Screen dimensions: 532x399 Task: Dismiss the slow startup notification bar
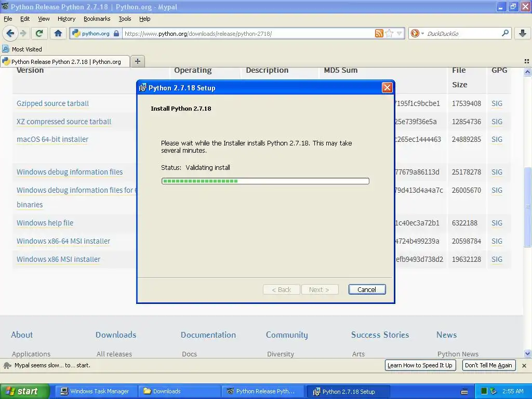pos(524,366)
